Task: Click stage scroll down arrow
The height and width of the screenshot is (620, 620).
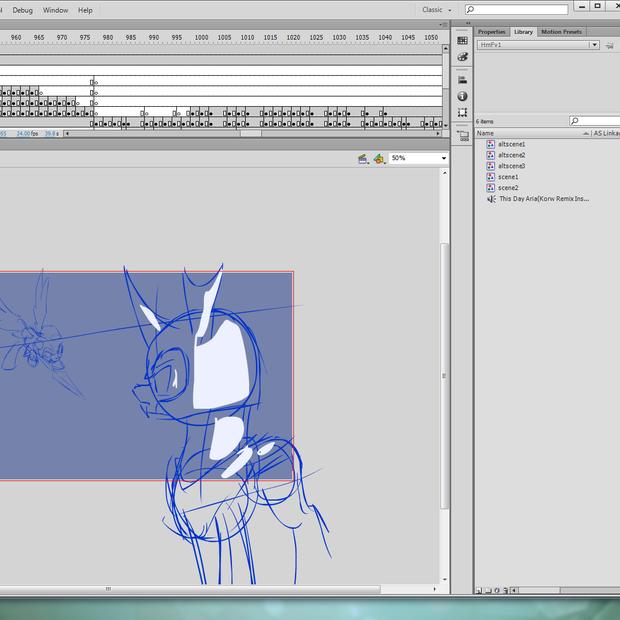Action: (x=444, y=579)
